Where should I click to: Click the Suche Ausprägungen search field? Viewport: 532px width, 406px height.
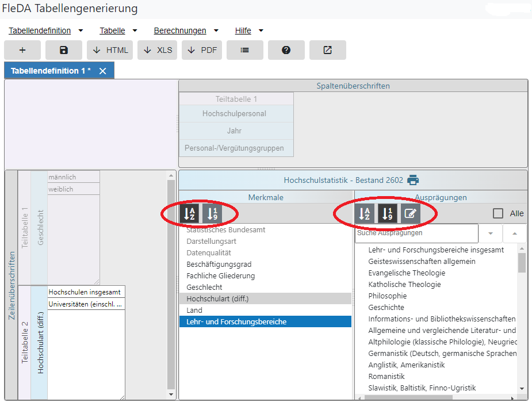click(416, 233)
